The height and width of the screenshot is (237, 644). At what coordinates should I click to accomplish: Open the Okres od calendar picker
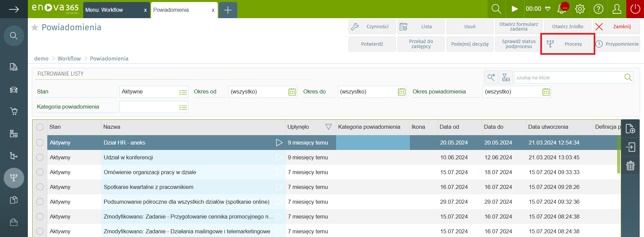292,92
